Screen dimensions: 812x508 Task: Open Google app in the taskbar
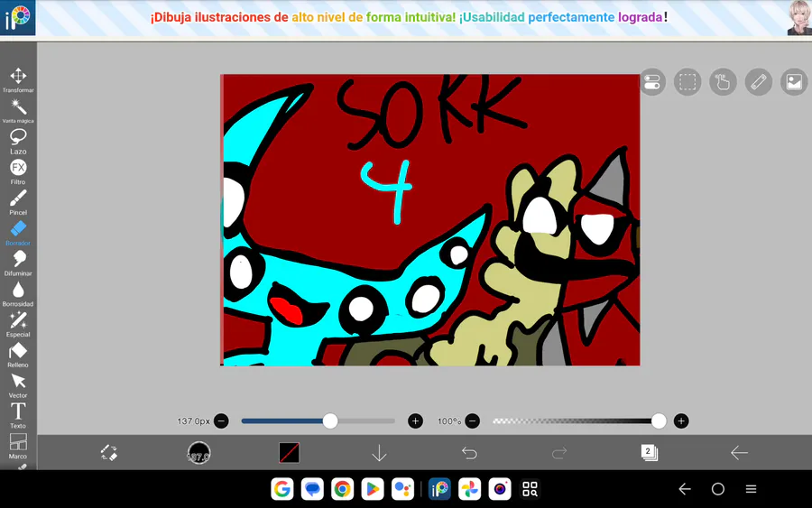coord(282,489)
